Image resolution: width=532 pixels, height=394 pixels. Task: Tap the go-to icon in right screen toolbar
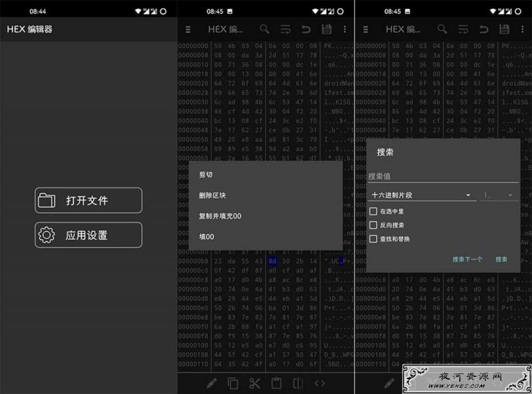(x=463, y=30)
